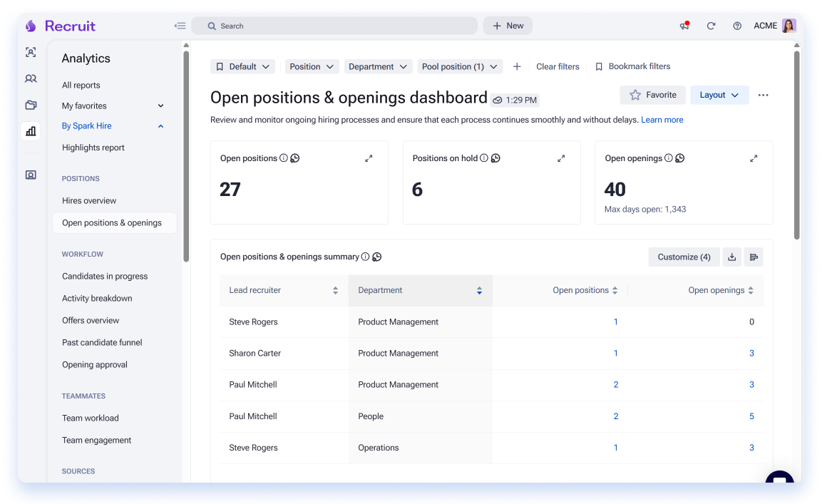Follow the Learn more link
The image size is (822, 504).
(x=662, y=120)
